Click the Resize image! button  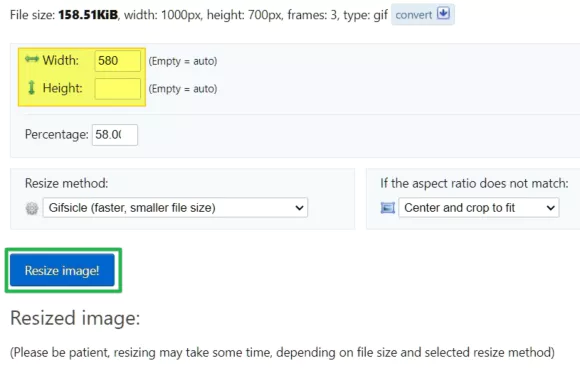tap(62, 270)
